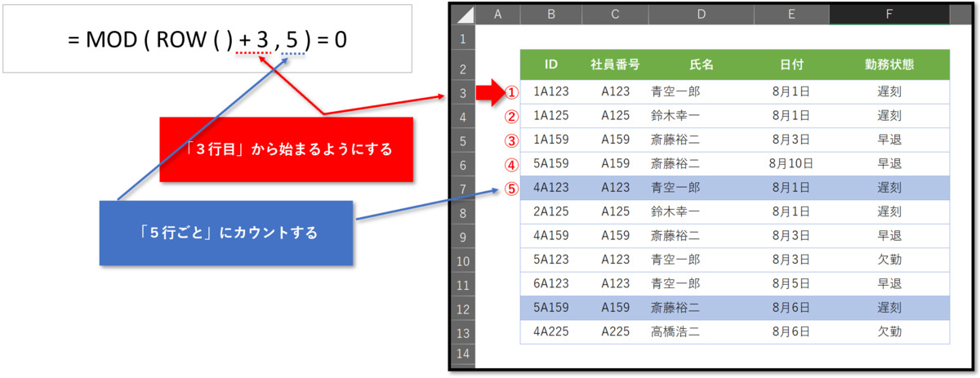Click the '社員番号' table header cell
This screenshot has width=980, height=378.
[x=615, y=64]
